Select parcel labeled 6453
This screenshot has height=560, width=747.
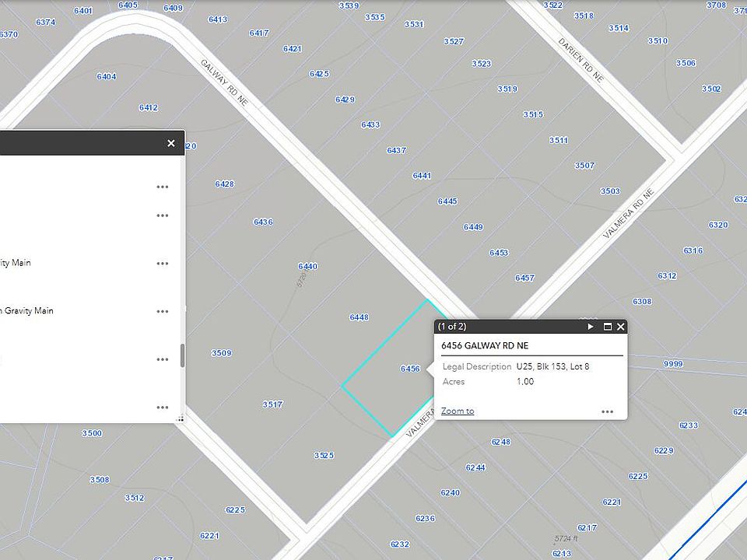[x=499, y=252]
